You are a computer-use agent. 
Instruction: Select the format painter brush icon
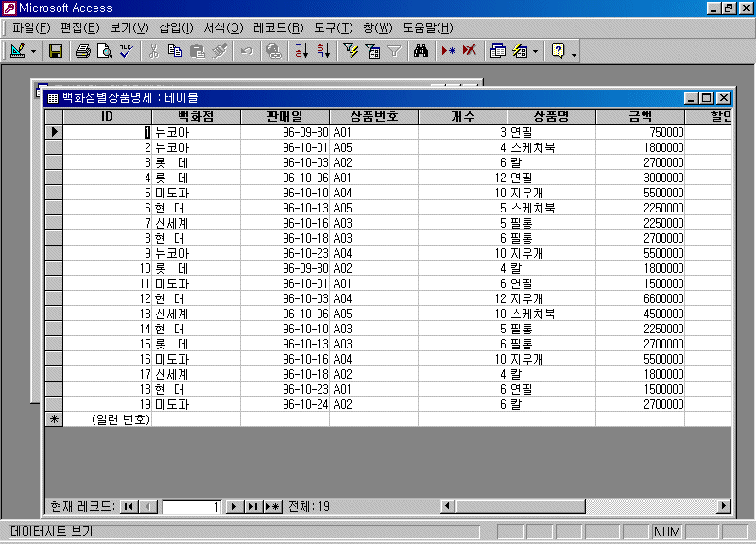[219, 51]
